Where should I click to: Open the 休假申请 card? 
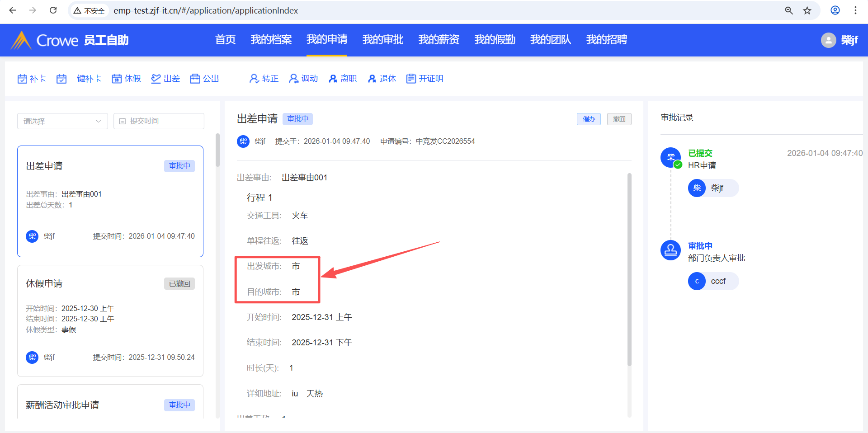point(110,321)
